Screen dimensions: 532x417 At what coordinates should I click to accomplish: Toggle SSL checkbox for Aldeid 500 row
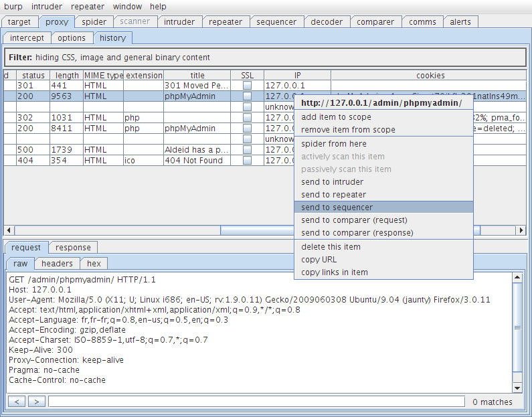click(x=248, y=150)
